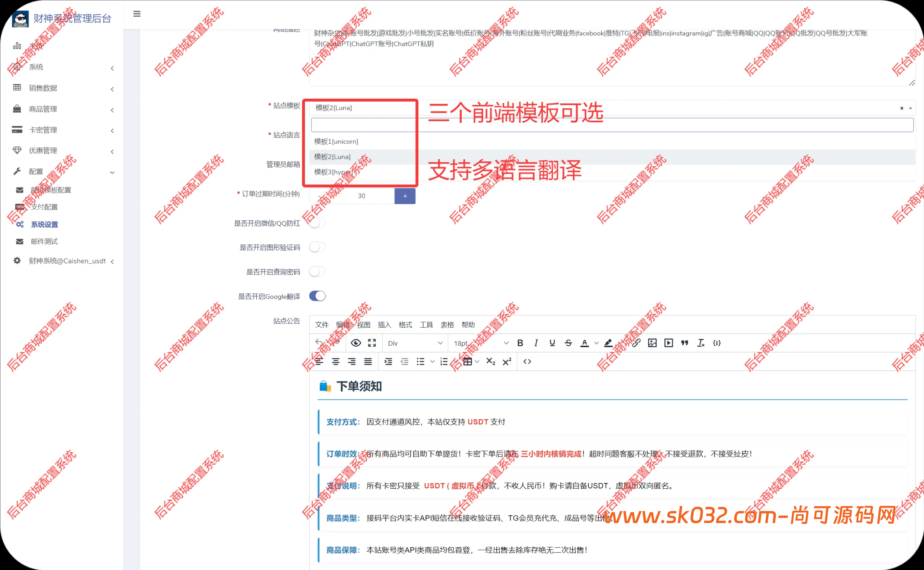Screen dimensions: 924x570
Task: Open the editor source code view
Action: pyautogui.click(x=527, y=362)
